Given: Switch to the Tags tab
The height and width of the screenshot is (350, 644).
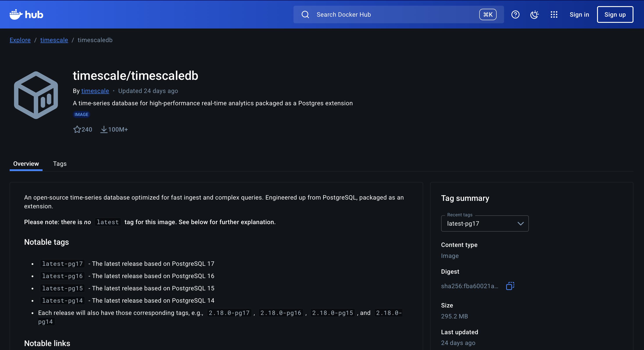Looking at the screenshot, I should click(x=60, y=164).
